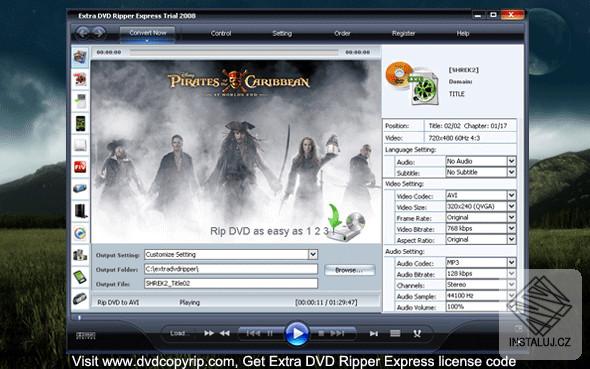Click the rewind double-arrow button
The height and width of the screenshot is (369, 590).
pos(225,333)
